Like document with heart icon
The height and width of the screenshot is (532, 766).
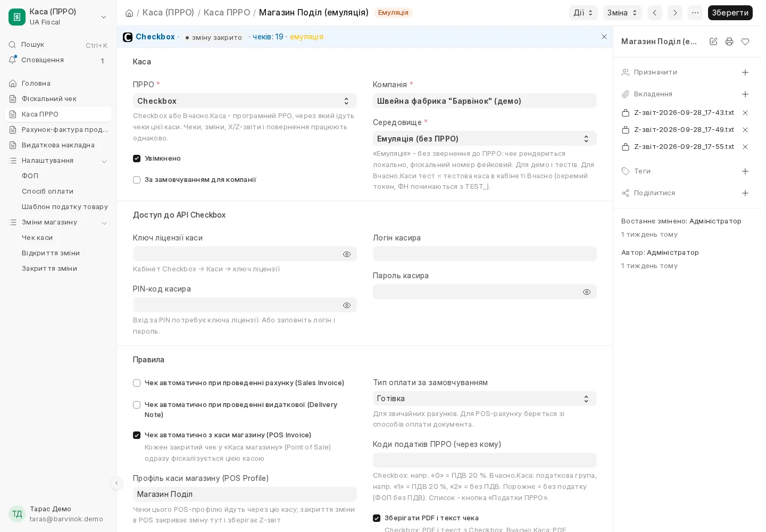(x=745, y=41)
